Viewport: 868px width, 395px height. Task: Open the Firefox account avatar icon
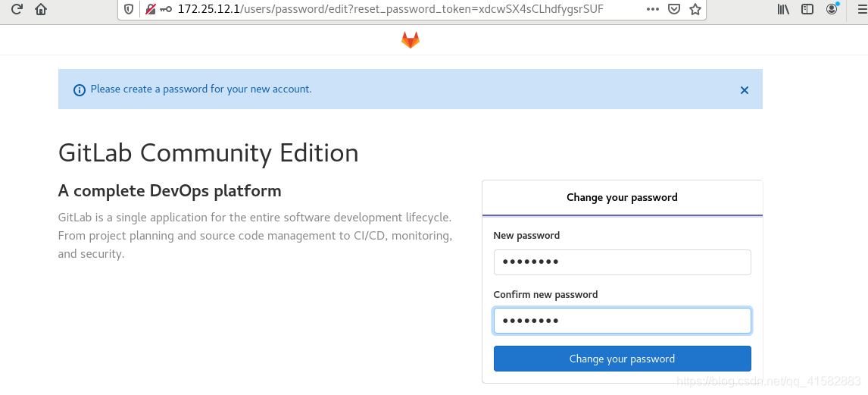coord(832,9)
